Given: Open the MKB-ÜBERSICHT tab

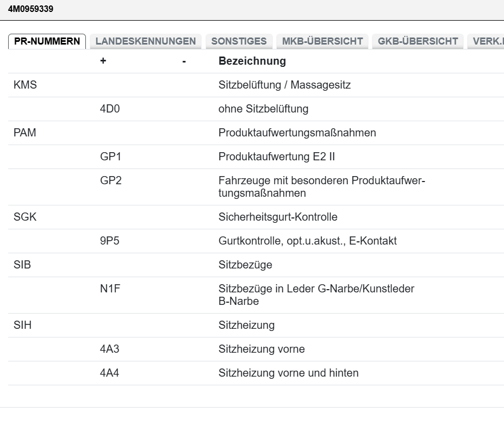Looking at the screenshot, I should click(x=322, y=41).
